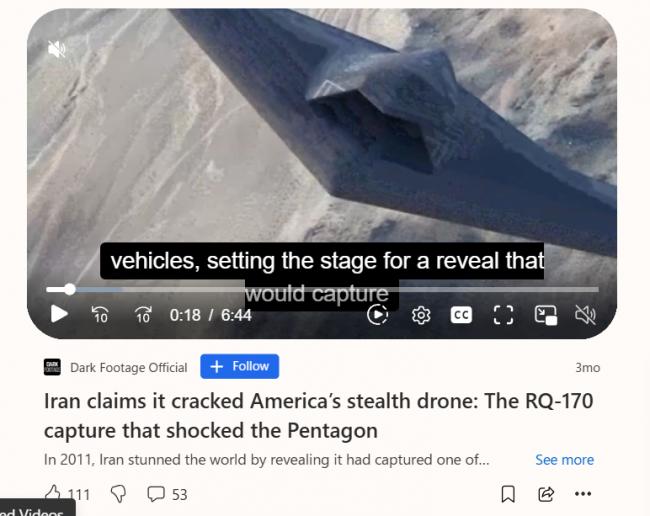Dislike the video thumbs down

point(118,494)
